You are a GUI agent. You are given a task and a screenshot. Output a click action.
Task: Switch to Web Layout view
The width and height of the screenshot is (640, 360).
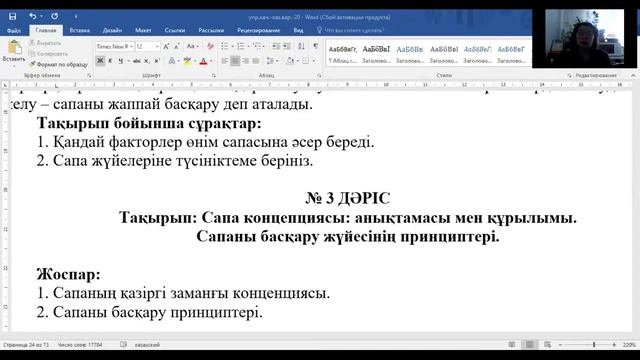click(x=547, y=345)
